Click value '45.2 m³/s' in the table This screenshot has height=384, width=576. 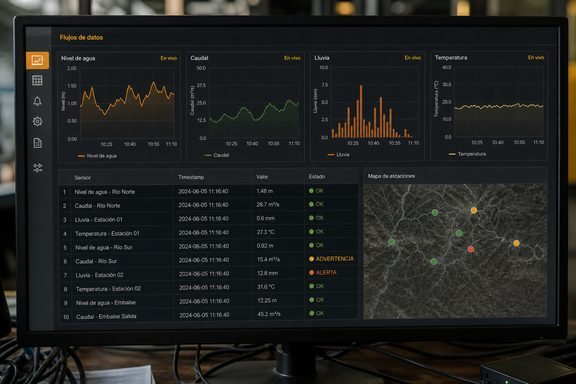pos(269,314)
